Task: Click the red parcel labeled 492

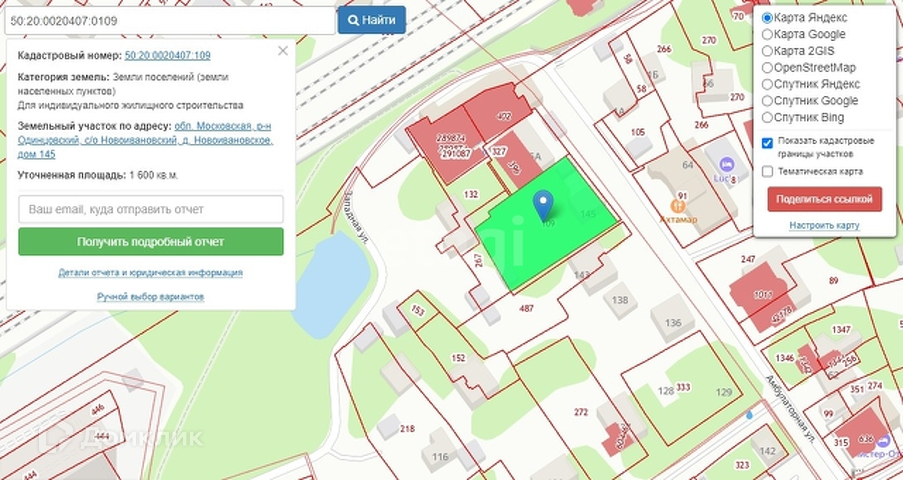Action: [x=503, y=116]
